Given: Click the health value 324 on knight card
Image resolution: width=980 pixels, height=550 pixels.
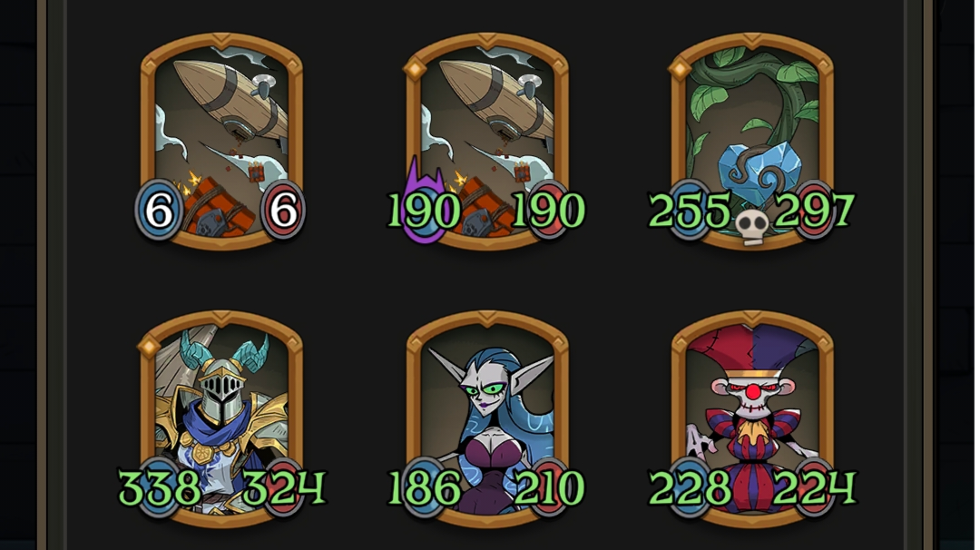Looking at the screenshot, I should (284, 488).
